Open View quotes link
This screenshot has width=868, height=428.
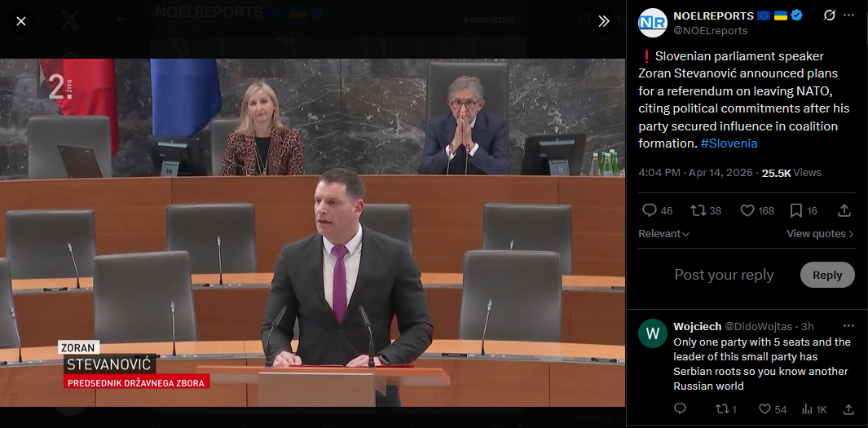[821, 234]
